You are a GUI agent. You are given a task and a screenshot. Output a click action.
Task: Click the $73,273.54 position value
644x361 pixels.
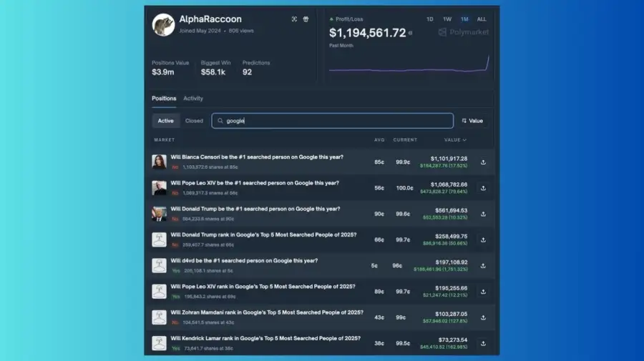(x=453, y=340)
